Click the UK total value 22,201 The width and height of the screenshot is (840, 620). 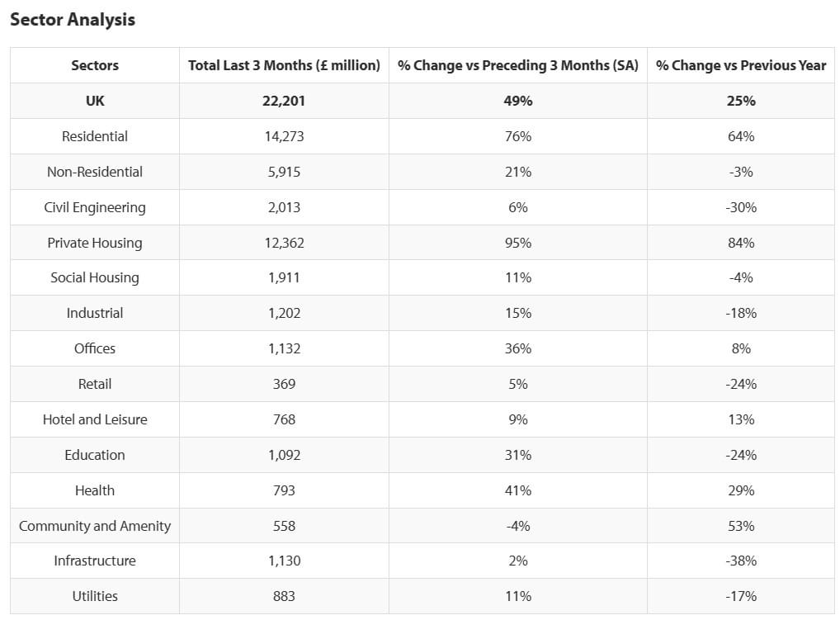click(x=284, y=101)
